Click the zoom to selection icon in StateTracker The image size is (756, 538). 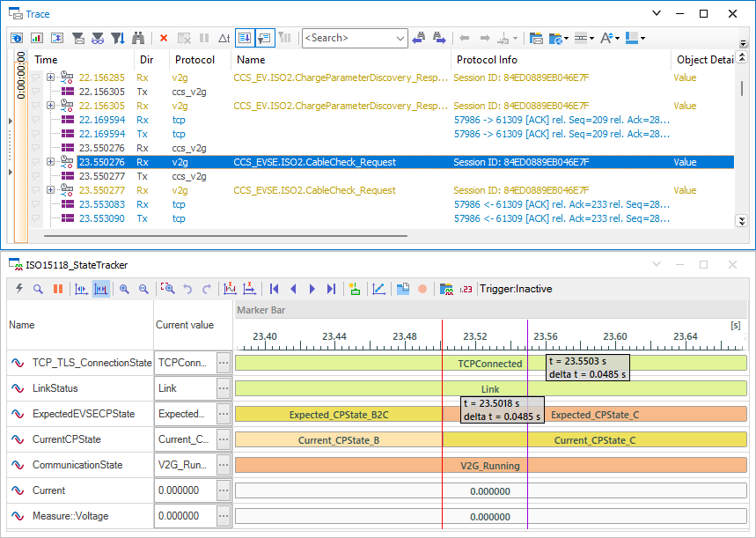(x=167, y=289)
